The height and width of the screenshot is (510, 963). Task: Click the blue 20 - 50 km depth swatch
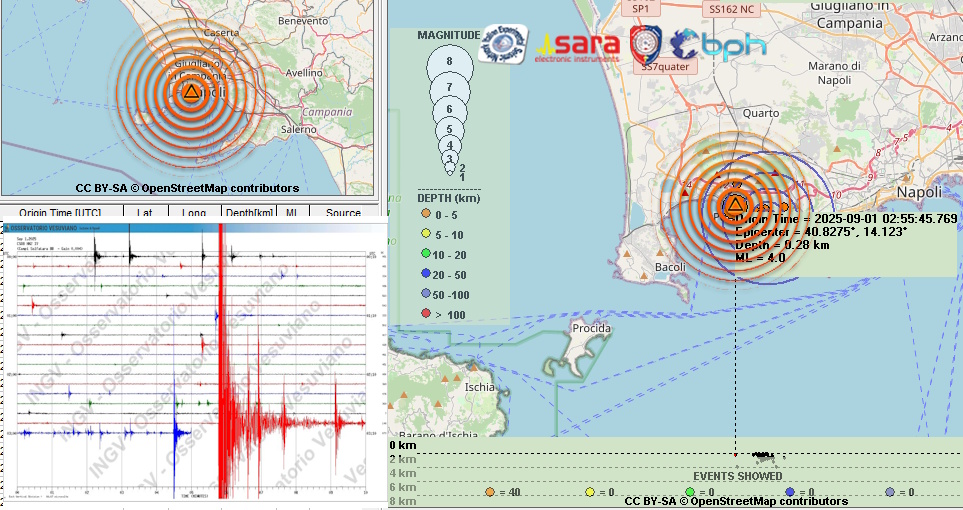coord(426,274)
